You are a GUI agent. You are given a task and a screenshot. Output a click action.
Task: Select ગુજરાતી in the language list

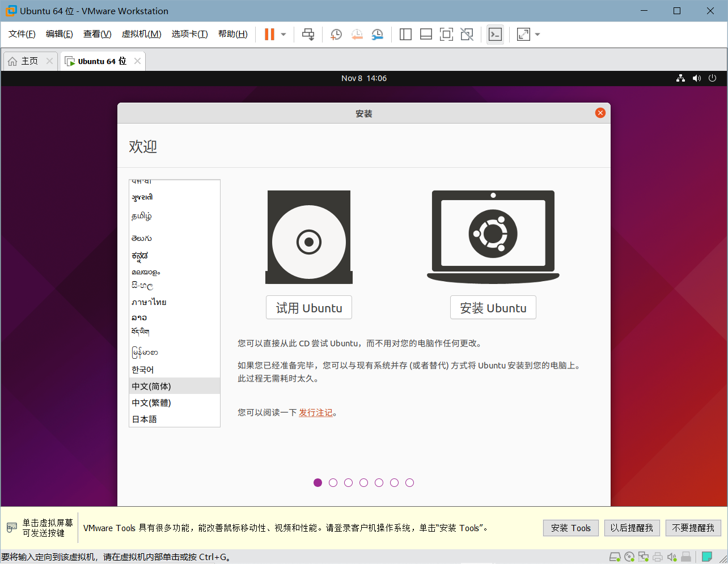point(175,197)
